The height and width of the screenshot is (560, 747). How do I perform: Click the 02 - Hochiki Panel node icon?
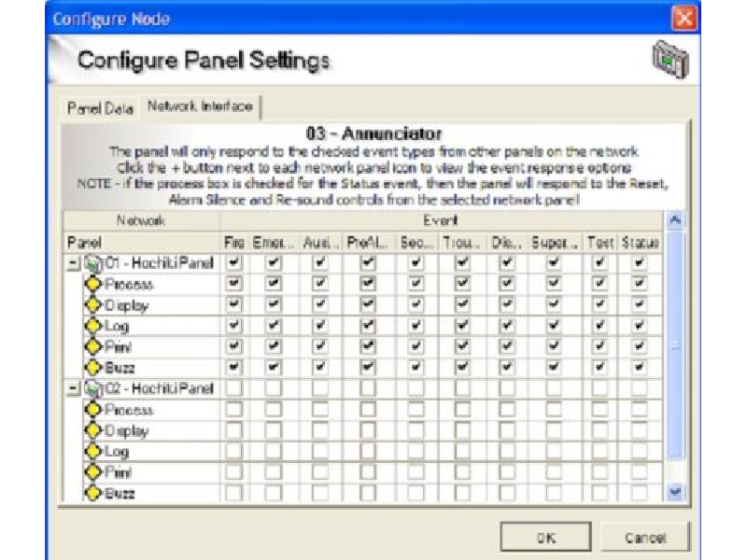coord(93,389)
